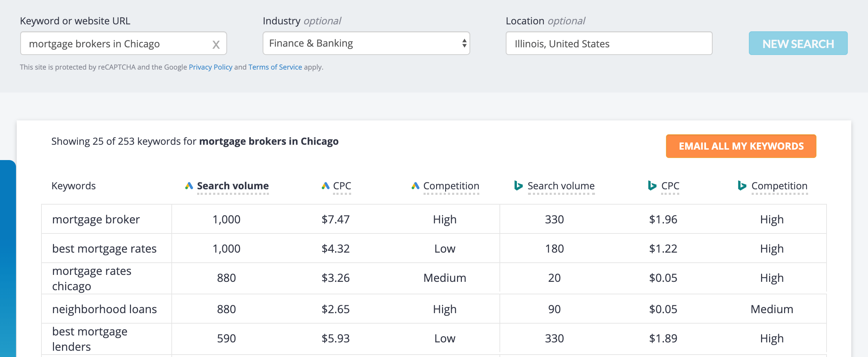Click the Bing icon beside Search volume

[x=519, y=185]
